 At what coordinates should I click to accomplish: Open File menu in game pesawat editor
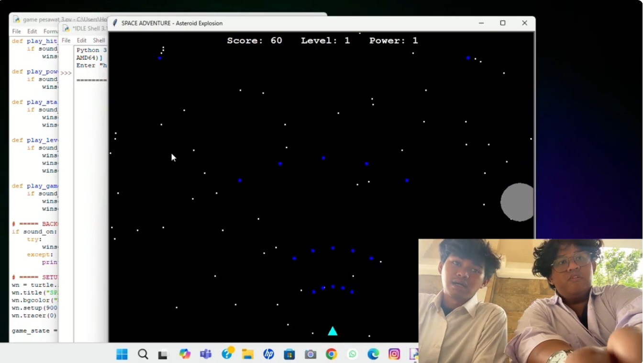tap(17, 31)
